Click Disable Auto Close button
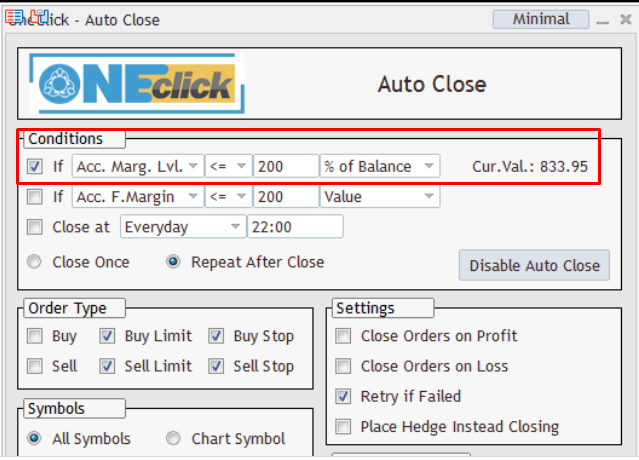This screenshot has width=639, height=460. [534, 265]
